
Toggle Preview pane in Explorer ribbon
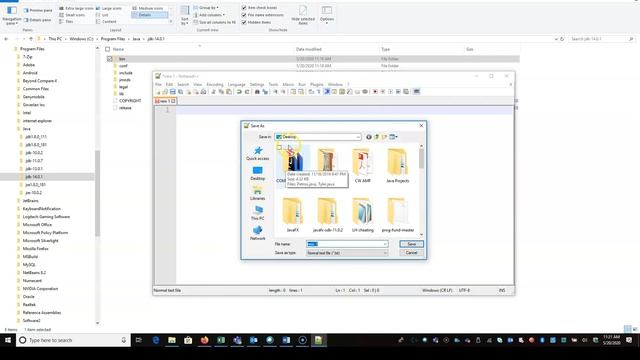tap(38, 10)
